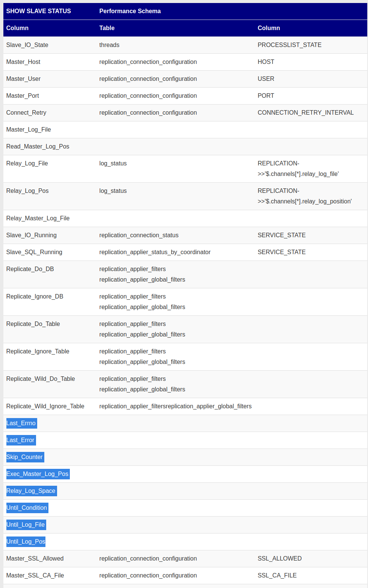Click the HOST value in Master_Host row
Screen dimensions: 368x588
click(x=266, y=62)
